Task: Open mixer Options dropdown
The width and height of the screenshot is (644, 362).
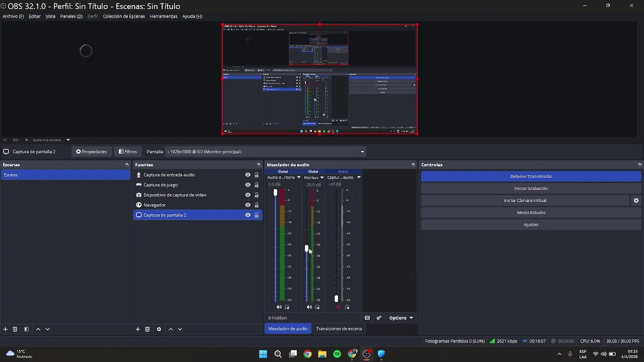Action: (401, 318)
